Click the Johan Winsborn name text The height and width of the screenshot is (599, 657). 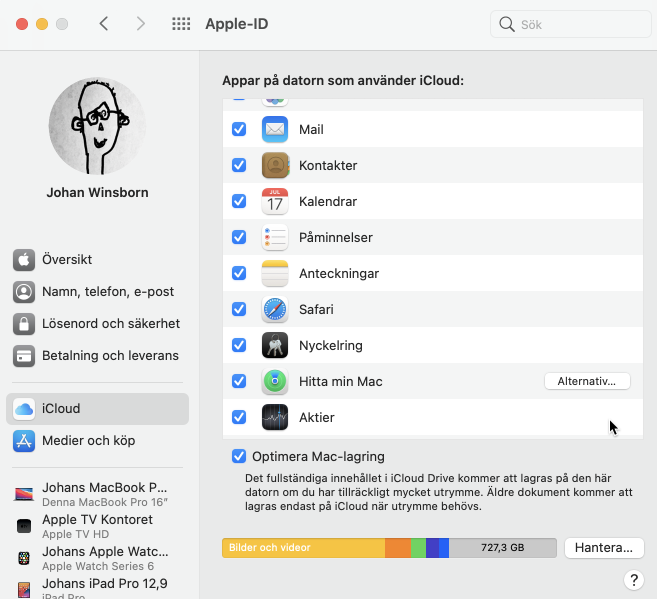(x=97, y=193)
